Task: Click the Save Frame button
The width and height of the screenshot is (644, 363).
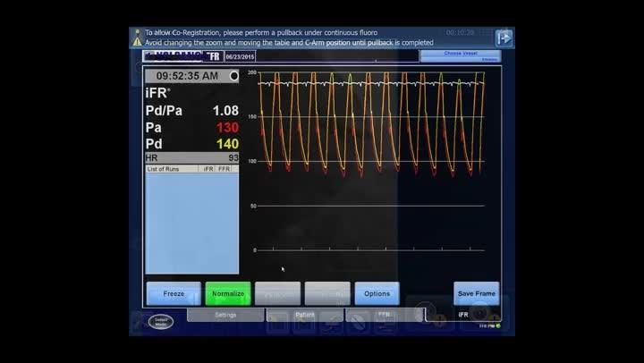Action: [477, 293]
